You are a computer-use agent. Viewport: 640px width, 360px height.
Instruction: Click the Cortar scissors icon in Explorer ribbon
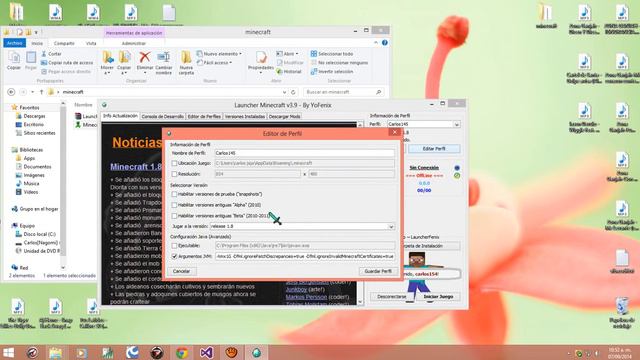click(x=44, y=54)
